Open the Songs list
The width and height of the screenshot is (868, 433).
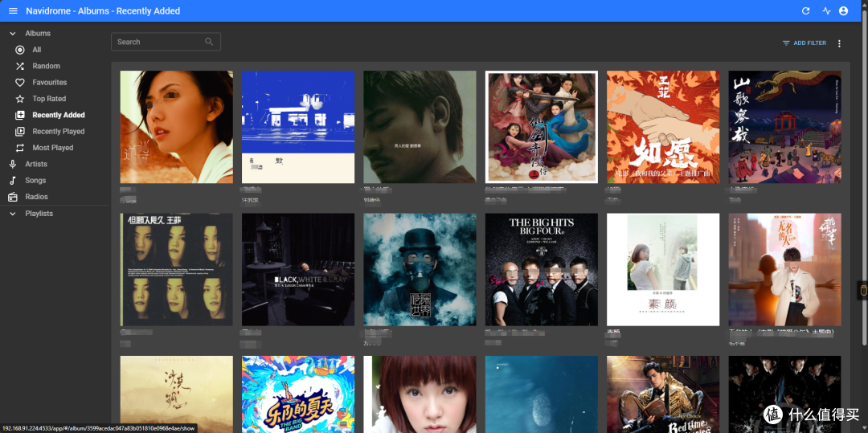click(35, 181)
